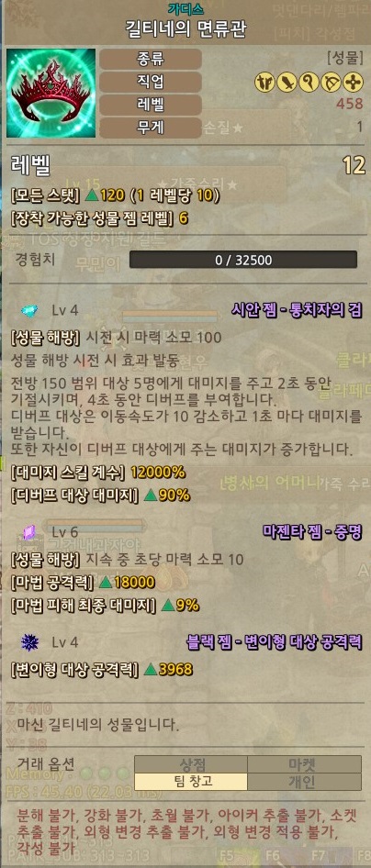The width and height of the screenshot is (371, 868).
Task: Click the magenta gem icon at Lv 6
Action: [x=28, y=532]
